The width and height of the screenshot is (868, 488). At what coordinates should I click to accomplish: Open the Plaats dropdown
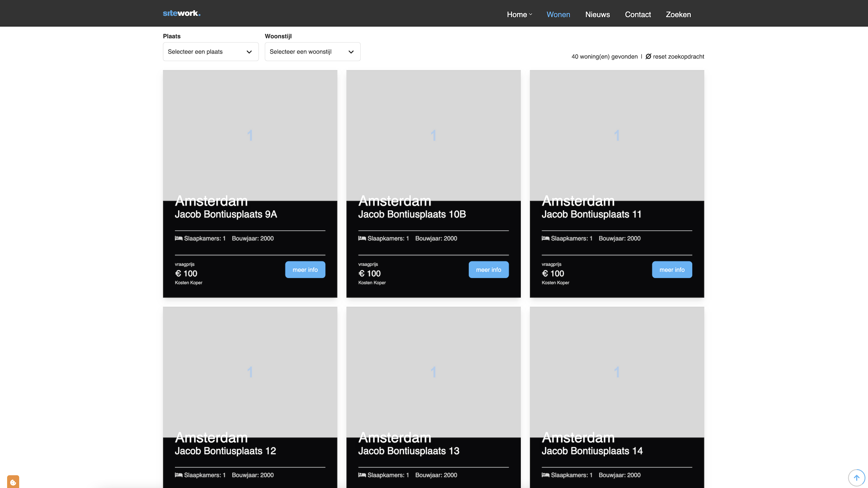pyautogui.click(x=210, y=52)
